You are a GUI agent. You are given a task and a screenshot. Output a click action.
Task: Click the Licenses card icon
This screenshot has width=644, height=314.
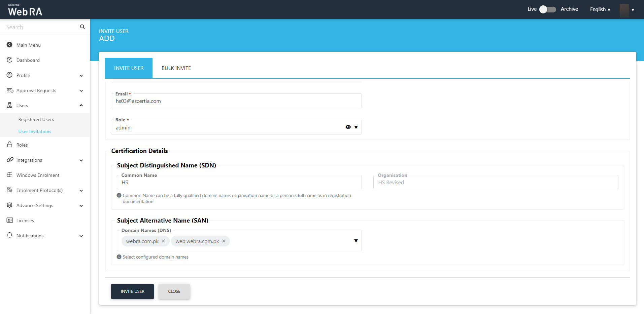tap(9, 220)
